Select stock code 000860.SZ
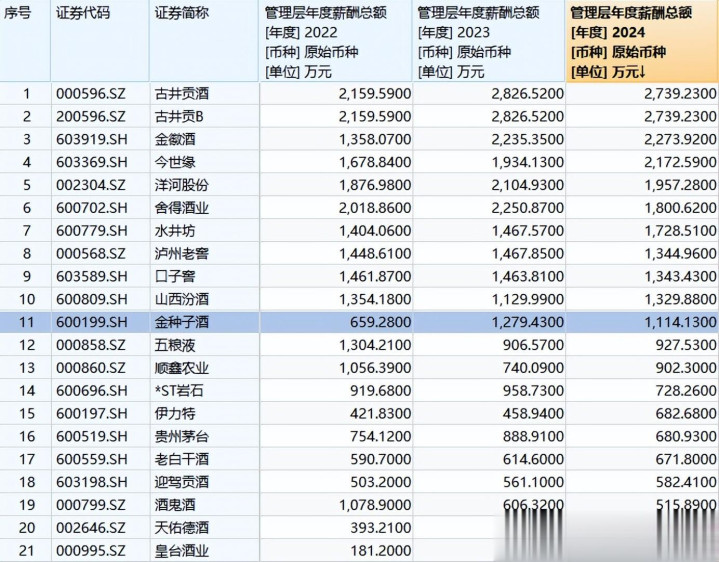 click(x=91, y=368)
